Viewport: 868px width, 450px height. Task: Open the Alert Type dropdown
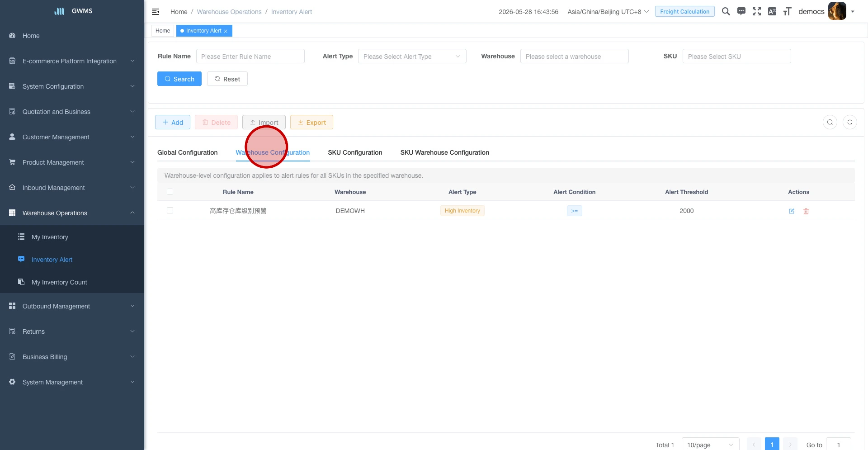[412, 56]
